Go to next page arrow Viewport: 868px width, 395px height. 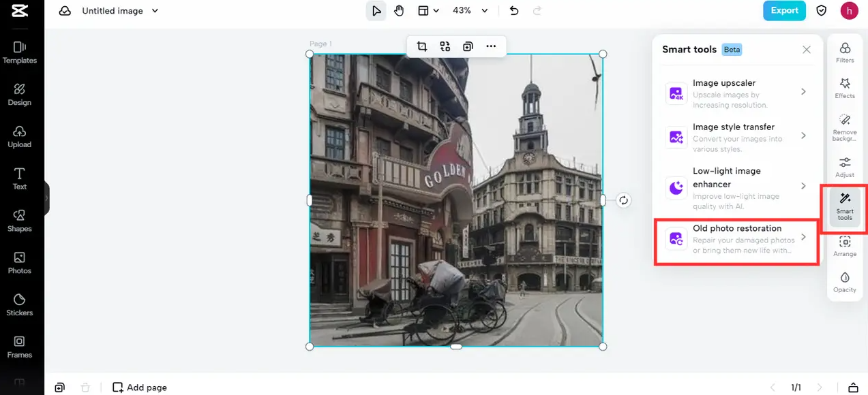[820, 388]
